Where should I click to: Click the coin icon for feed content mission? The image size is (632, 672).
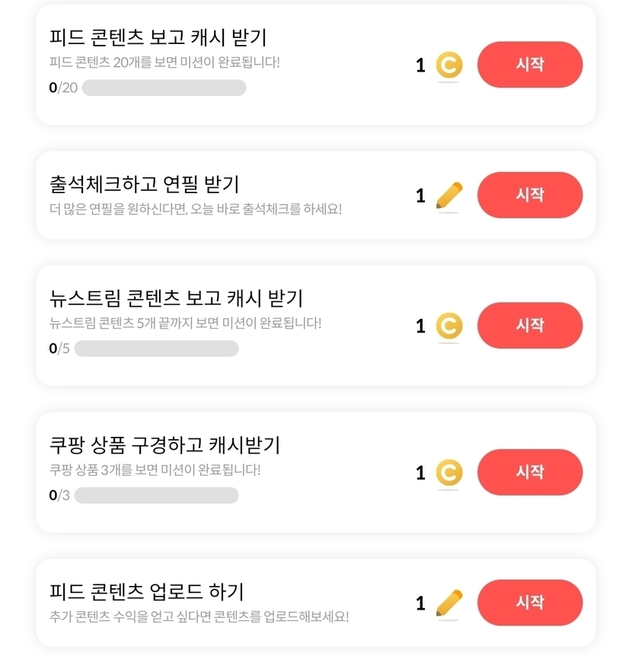pyautogui.click(x=448, y=65)
